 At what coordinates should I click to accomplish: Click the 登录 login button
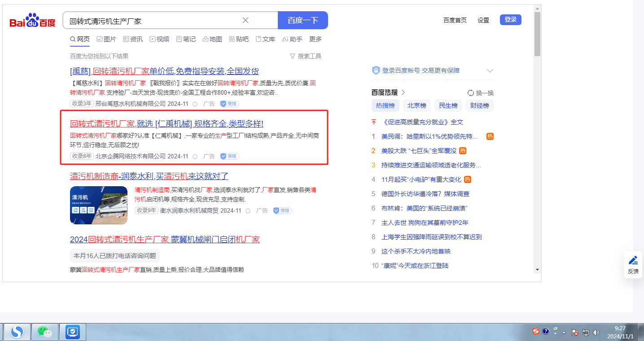tap(510, 20)
